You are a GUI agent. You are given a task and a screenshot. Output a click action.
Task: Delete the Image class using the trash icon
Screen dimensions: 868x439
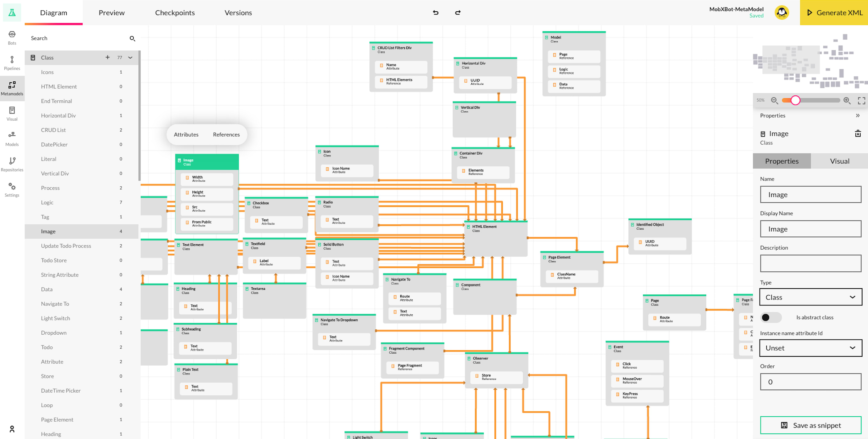858,134
